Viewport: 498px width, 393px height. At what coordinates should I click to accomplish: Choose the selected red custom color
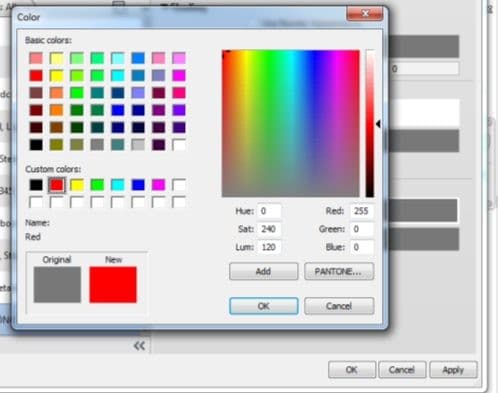[56, 185]
